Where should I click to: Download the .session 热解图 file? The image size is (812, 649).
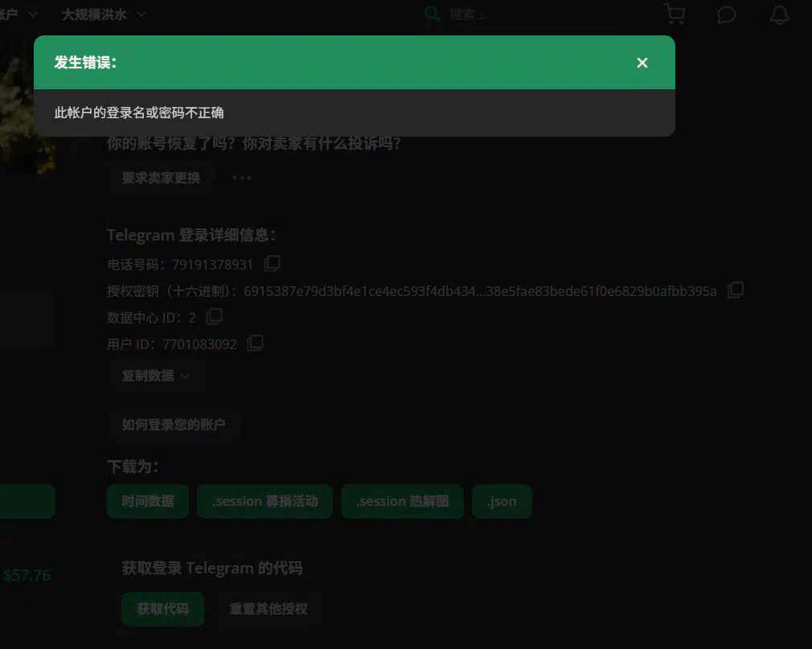pyautogui.click(x=402, y=501)
